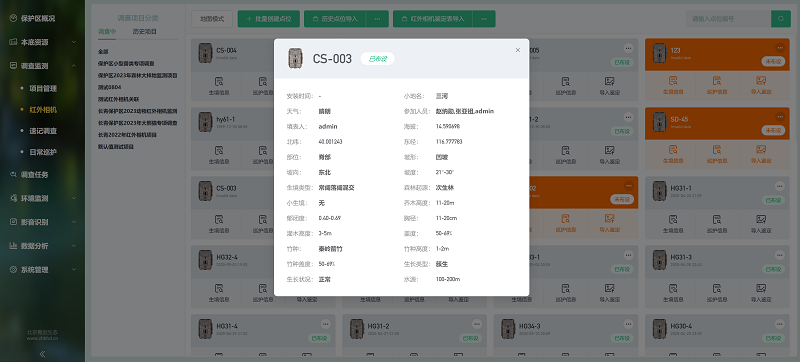This screenshot has width=800, height=362.
Task: Open the dropdown next to 红外相机鉴定表导入
Action: point(484,19)
